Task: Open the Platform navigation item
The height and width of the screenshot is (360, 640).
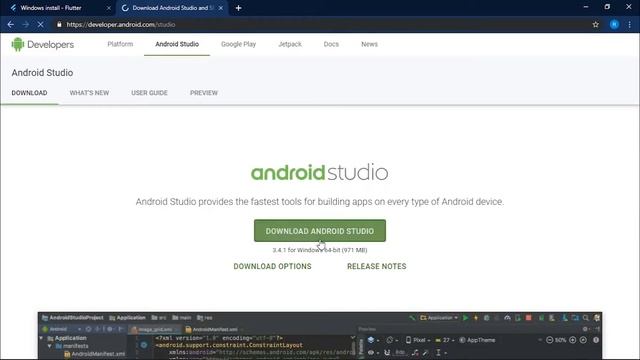Action: pos(120,44)
